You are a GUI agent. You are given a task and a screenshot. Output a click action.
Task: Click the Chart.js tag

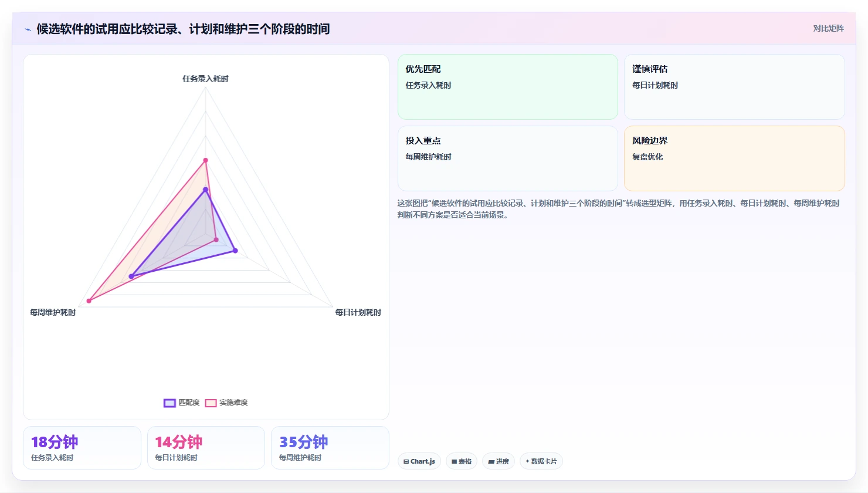click(x=419, y=461)
